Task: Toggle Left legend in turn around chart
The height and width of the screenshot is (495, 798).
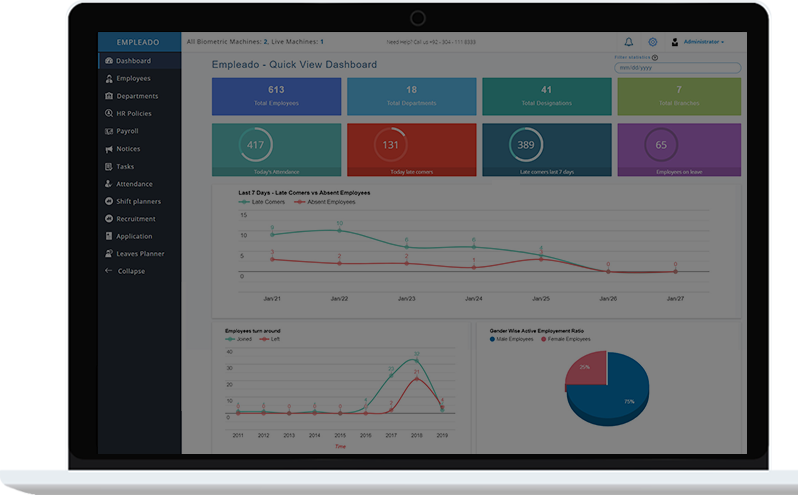Action: (x=270, y=339)
